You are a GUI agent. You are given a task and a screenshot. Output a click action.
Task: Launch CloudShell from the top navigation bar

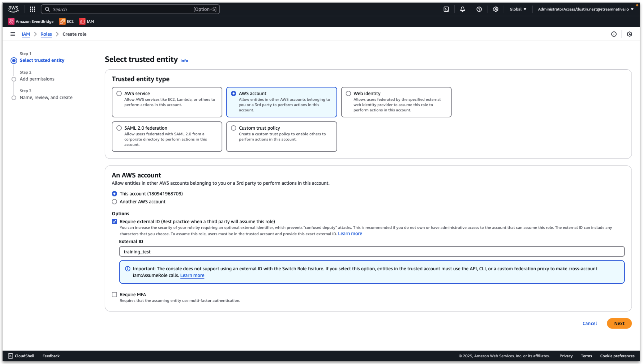(x=446, y=9)
